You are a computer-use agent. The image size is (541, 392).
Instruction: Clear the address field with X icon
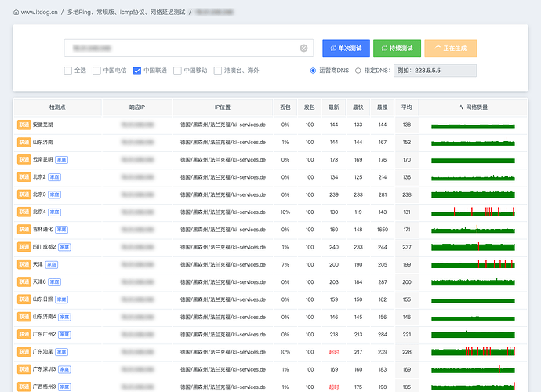[x=303, y=49]
